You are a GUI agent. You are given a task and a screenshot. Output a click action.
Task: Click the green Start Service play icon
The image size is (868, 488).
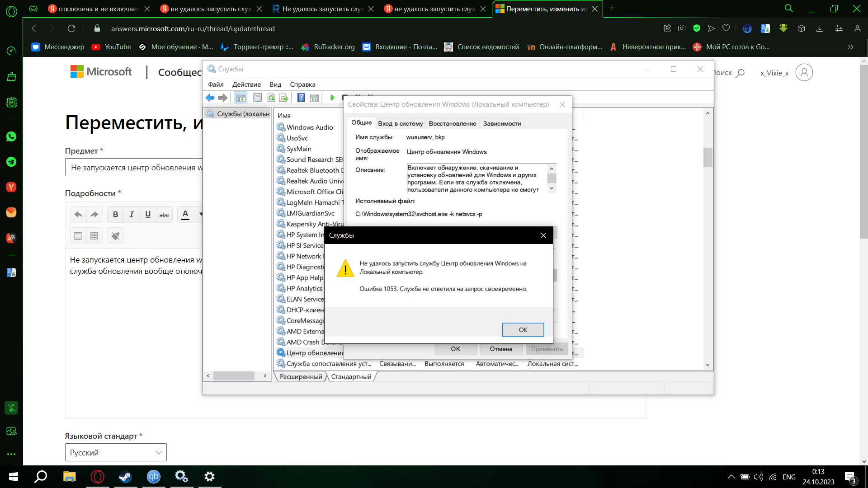(332, 98)
